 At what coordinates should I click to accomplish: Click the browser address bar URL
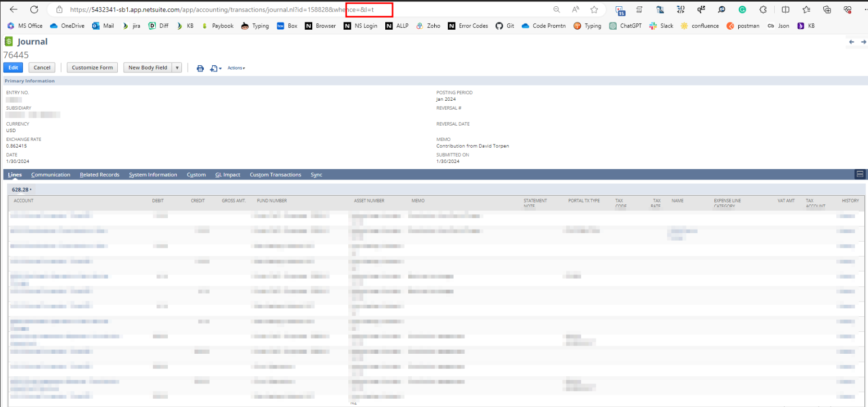(209, 9)
